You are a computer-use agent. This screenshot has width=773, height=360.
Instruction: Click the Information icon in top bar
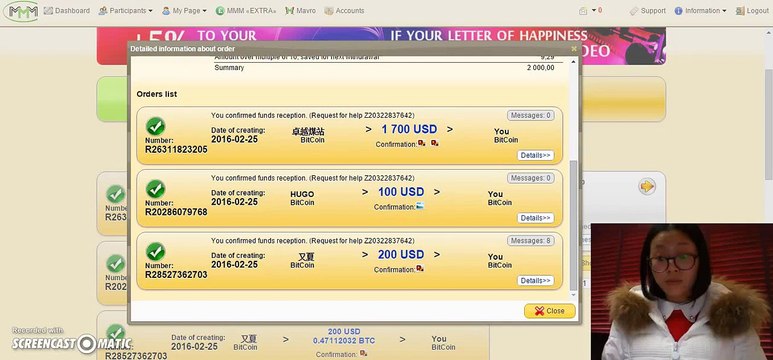[678, 10]
